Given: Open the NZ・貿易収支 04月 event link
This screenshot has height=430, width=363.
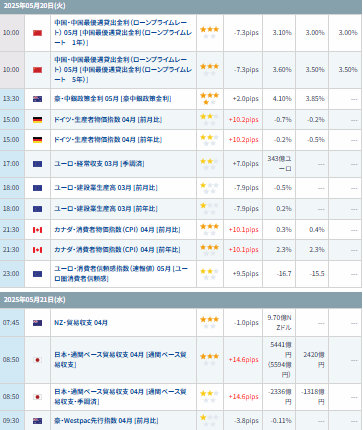Looking at the screenshot, I should tap(81, 323).
